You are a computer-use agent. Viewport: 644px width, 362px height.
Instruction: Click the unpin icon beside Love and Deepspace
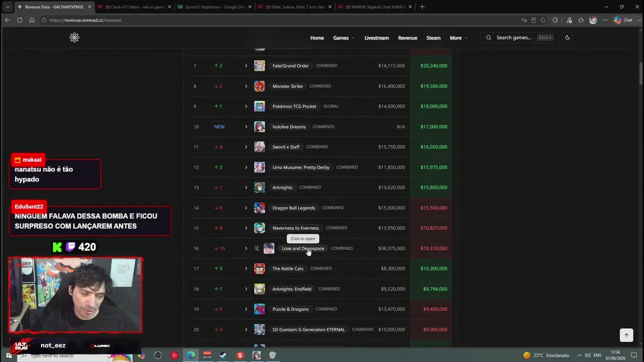pyautogui.click(x=257, y=248)
